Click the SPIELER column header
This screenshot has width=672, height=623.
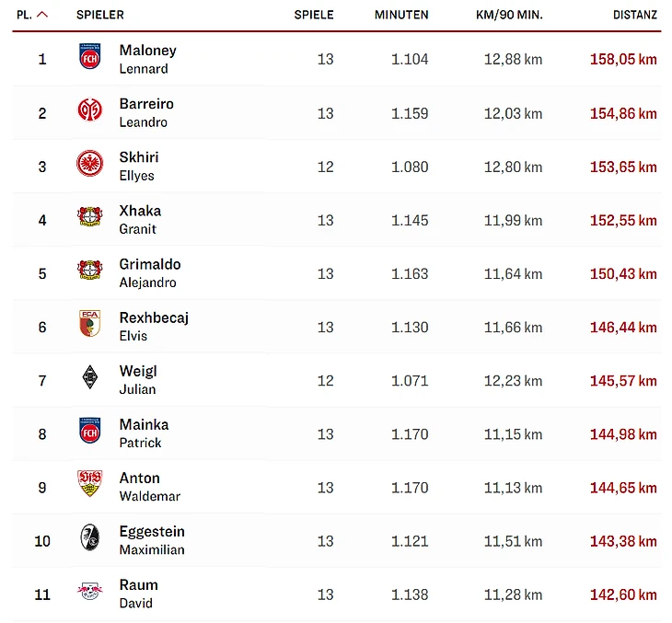coord(100,15)
